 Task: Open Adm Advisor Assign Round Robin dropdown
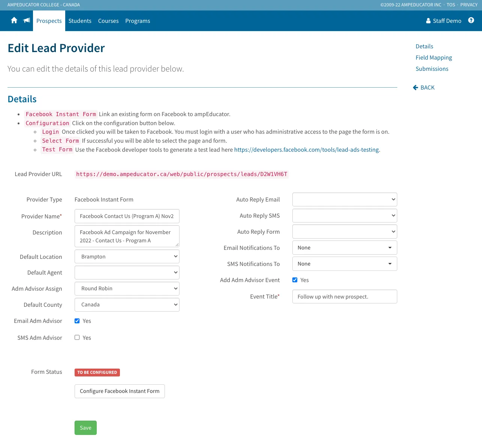pos(127,289)
